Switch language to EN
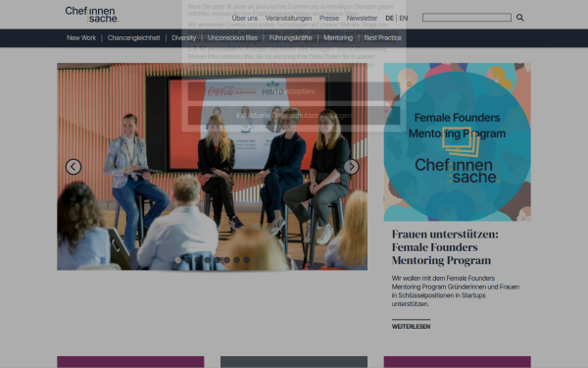Viewport: 588px width, 368px height. click(404, 18)
